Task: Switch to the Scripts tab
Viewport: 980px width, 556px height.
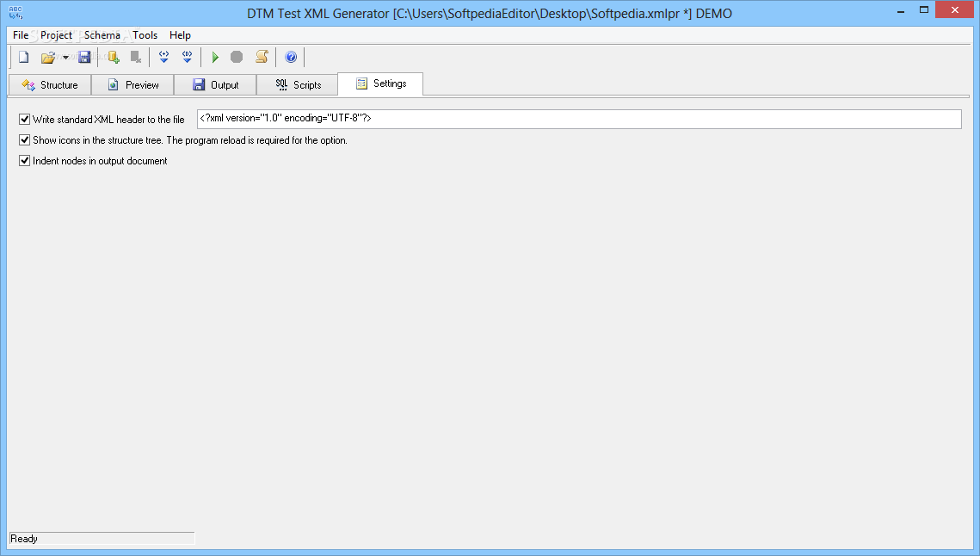Action: click(x=298, y=85)
